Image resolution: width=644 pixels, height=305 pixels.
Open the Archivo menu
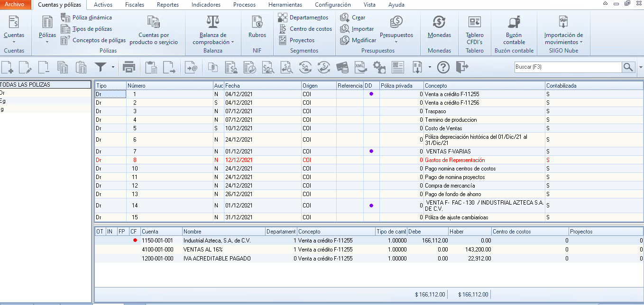coord(14,5)
